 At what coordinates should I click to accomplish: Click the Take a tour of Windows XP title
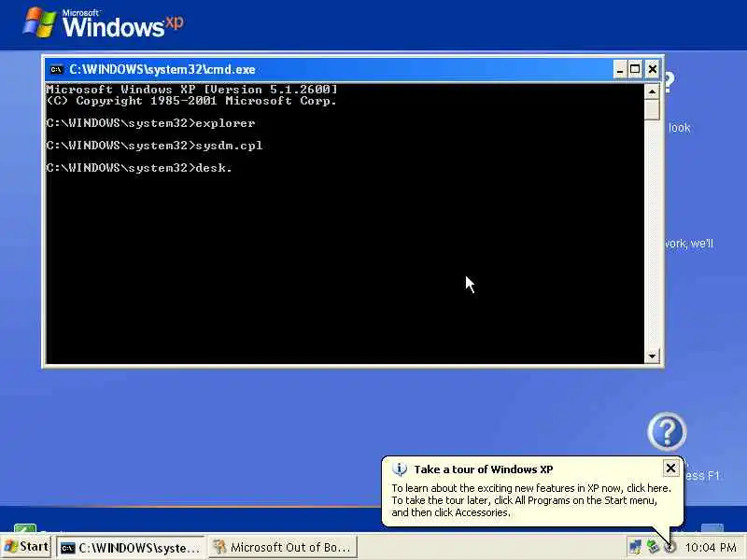(x=483, y=469)
